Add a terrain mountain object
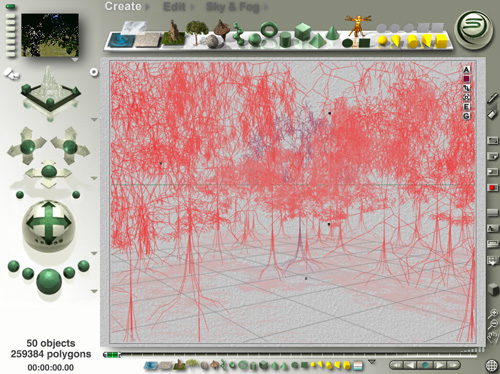Viewport: 500px width, 374px height. click(173, 33)
